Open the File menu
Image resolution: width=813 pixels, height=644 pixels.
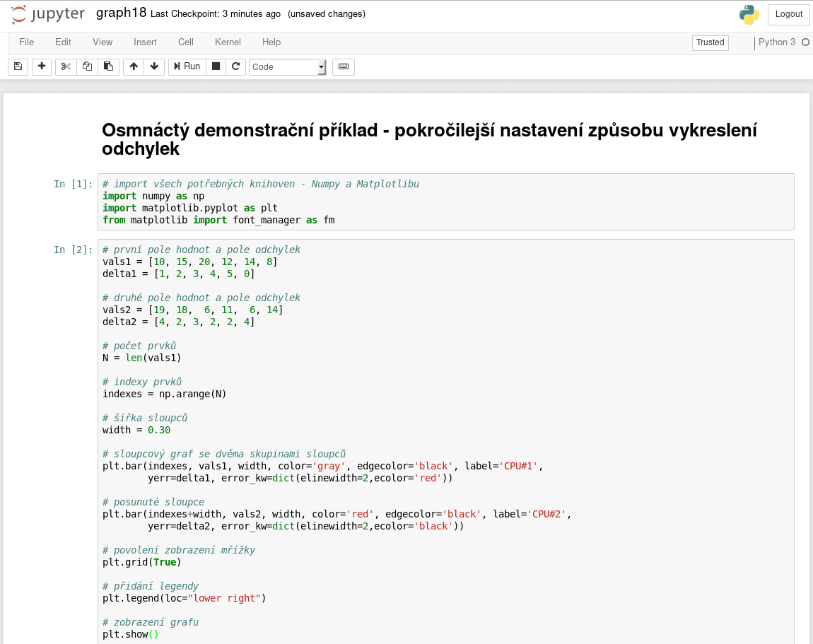(26, 42)
